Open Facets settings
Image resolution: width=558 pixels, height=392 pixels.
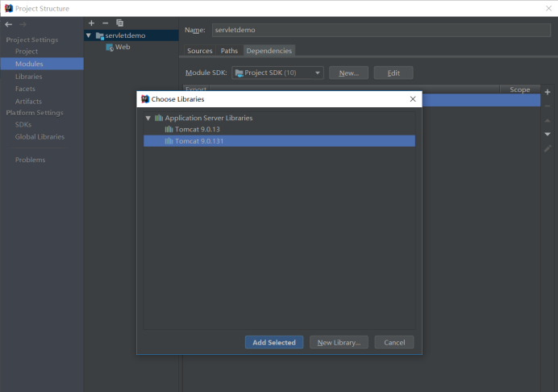click(25, 89)
